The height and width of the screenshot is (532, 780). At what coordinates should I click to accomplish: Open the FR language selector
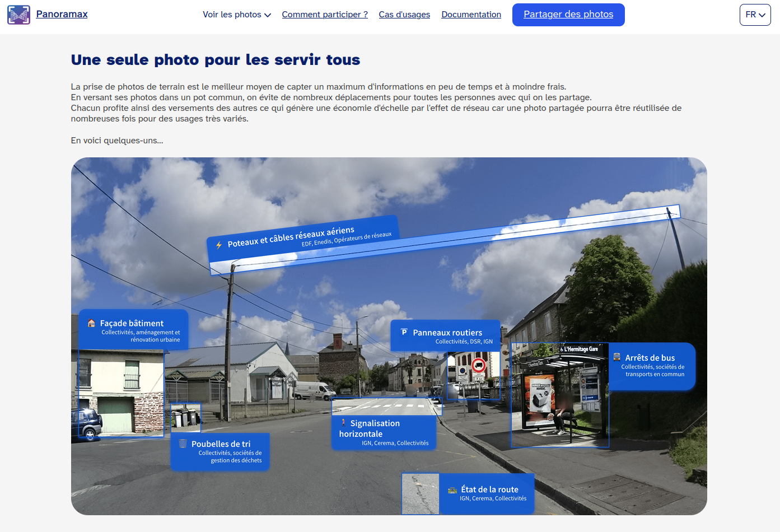pos(755,15)
